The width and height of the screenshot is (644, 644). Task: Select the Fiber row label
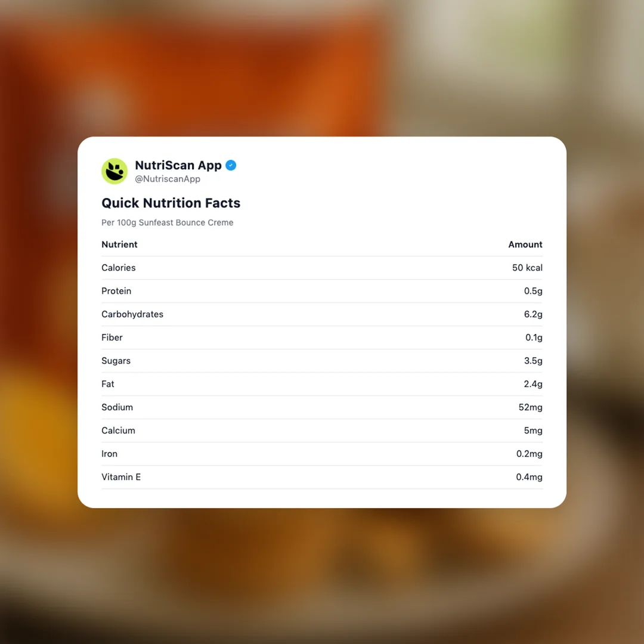tap(112, 338)
